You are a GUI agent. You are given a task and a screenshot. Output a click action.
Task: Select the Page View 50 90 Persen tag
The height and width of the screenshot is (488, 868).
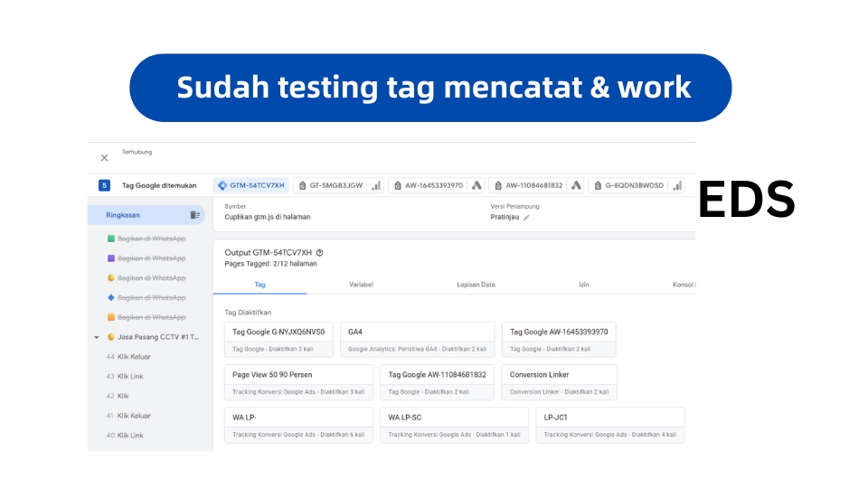click(297, 381)
